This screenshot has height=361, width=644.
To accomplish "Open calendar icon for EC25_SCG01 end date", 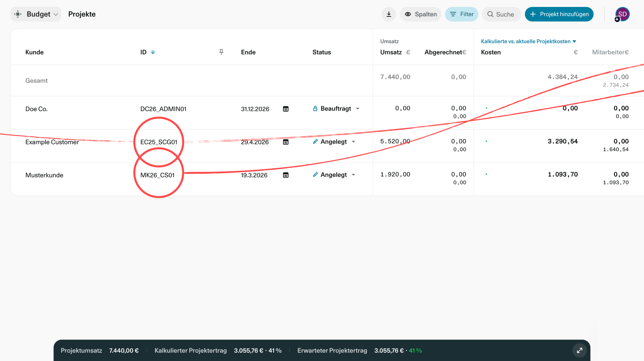I will tap(286, 142).
